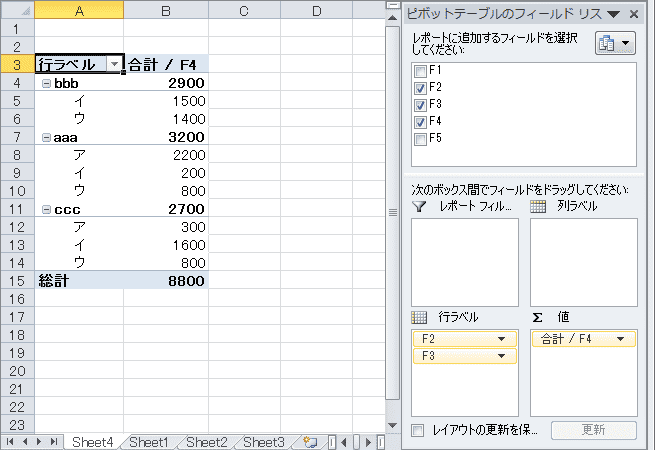This screenshot has width=655, height=450.
Task: Click the tab bar split handle
Action: pos(332,442)
